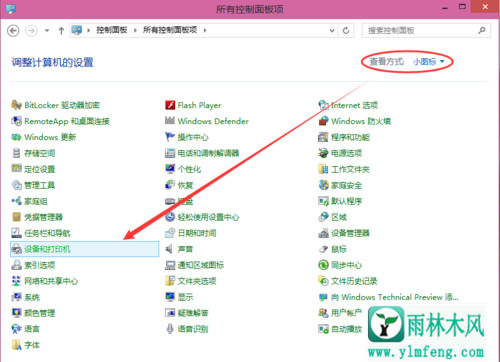Open 通知区域图标 link
Viewport: 500px width, 362px height.
(x=201, y=265)
